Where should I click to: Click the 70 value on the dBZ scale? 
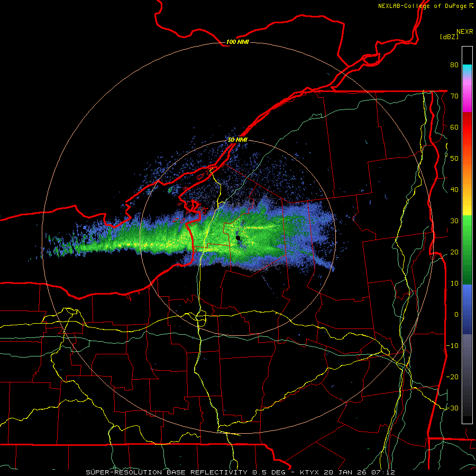click(454, 96)
